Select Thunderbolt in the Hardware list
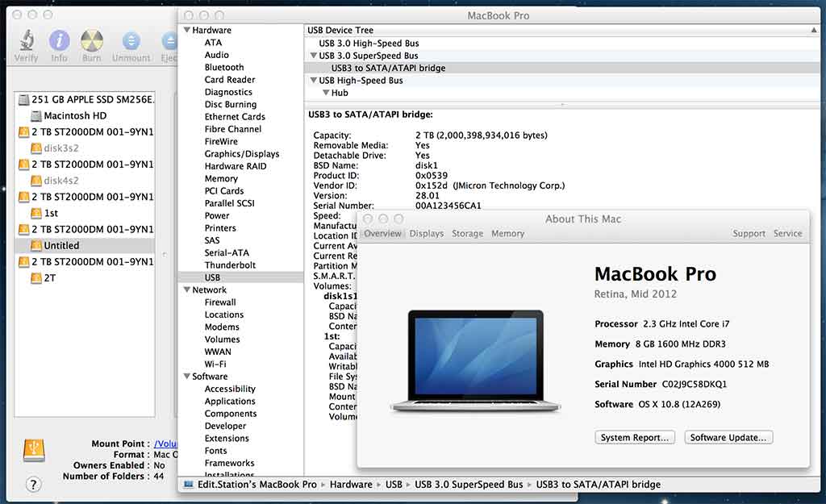This screenshot has width=826, height=504. (x=230, y=265)
